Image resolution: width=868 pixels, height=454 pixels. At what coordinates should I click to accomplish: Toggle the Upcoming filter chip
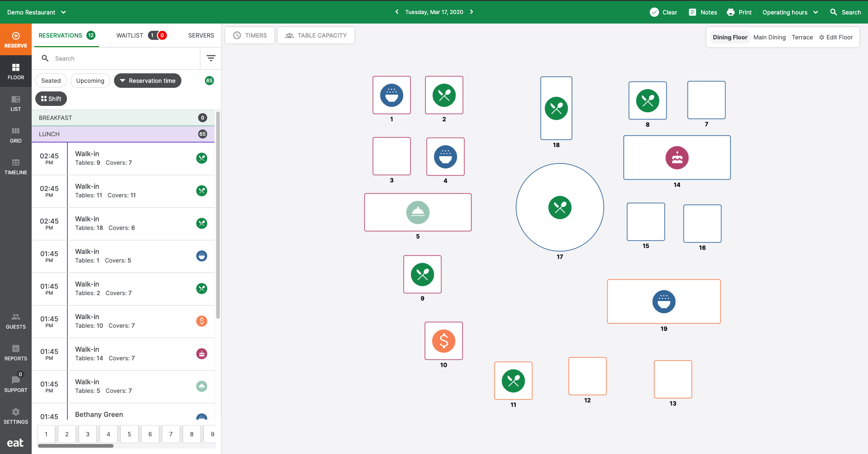(90, 81)
